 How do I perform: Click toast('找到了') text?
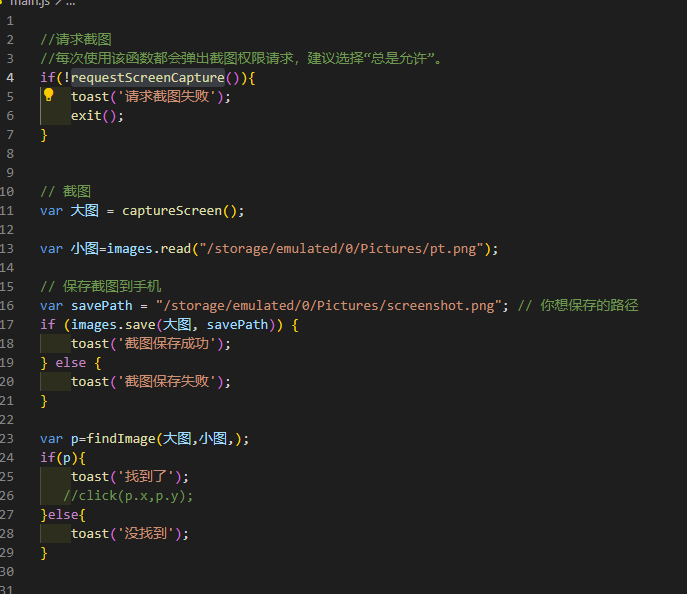[130, 477]
